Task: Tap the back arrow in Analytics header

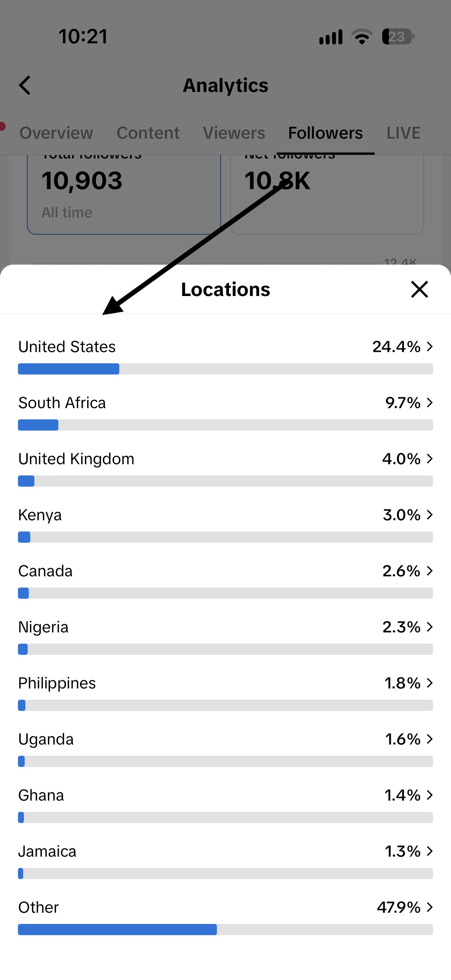Action: (x=25, y=85)
